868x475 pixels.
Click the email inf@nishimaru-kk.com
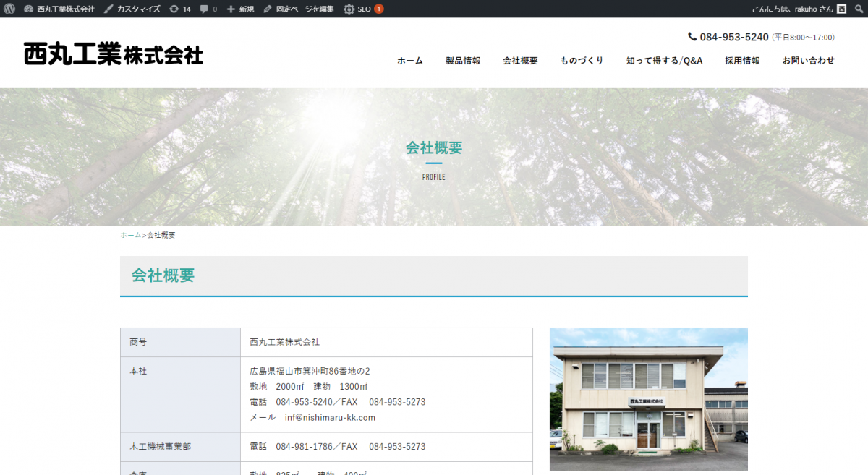tap(331, 417)
